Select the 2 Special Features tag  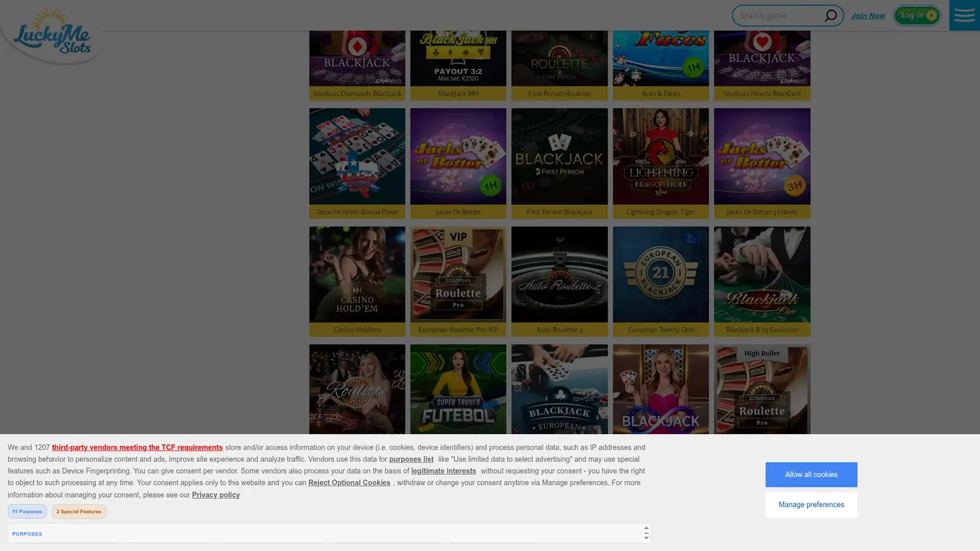coord(79,512)
